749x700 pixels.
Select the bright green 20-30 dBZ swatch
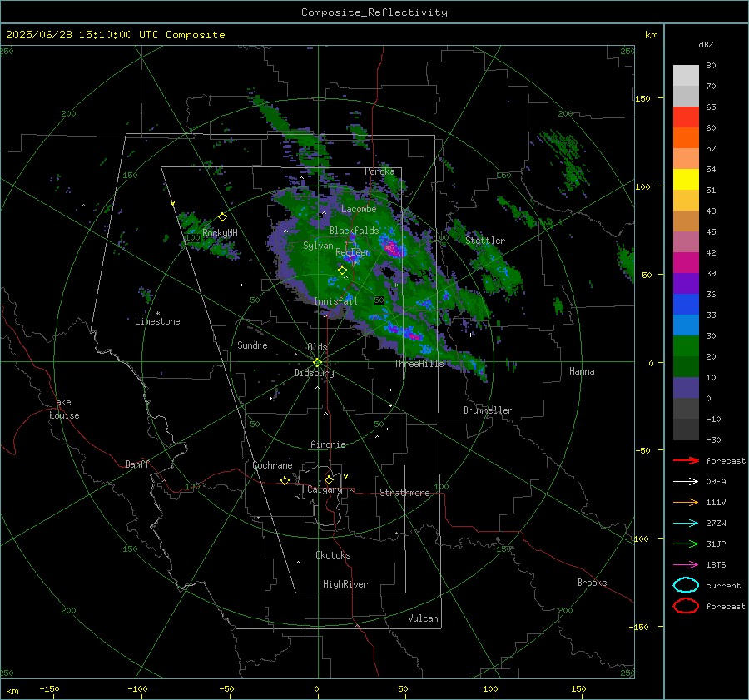pyautogui.click(x=686, y=346)
